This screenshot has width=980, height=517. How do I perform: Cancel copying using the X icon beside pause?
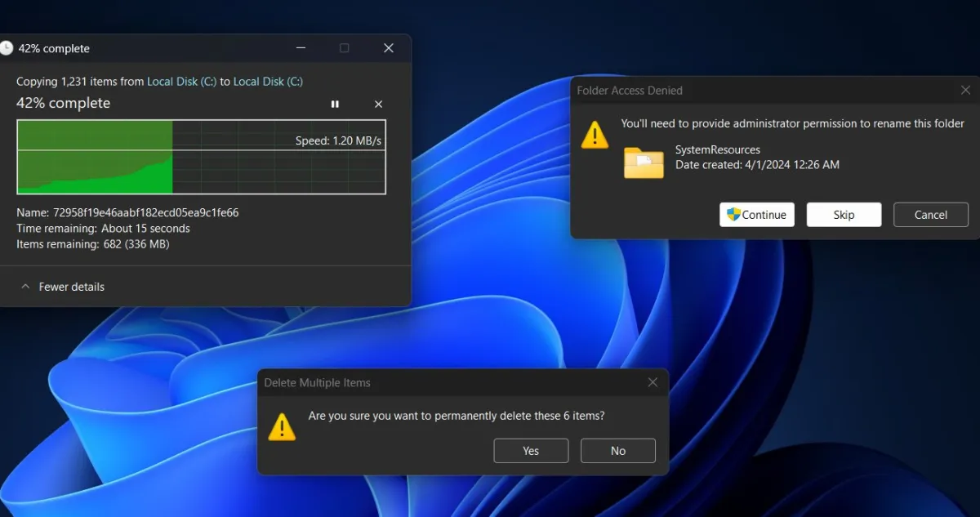coord(378,104)
